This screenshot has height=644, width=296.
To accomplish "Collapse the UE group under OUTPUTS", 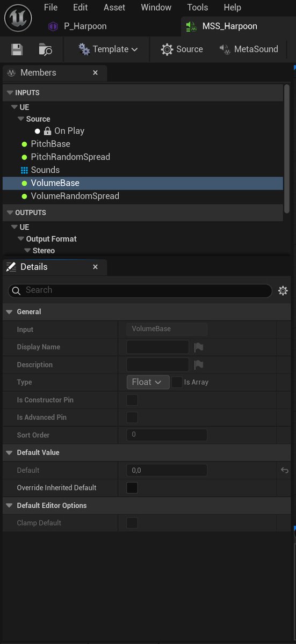I will (x=15, y=227).
